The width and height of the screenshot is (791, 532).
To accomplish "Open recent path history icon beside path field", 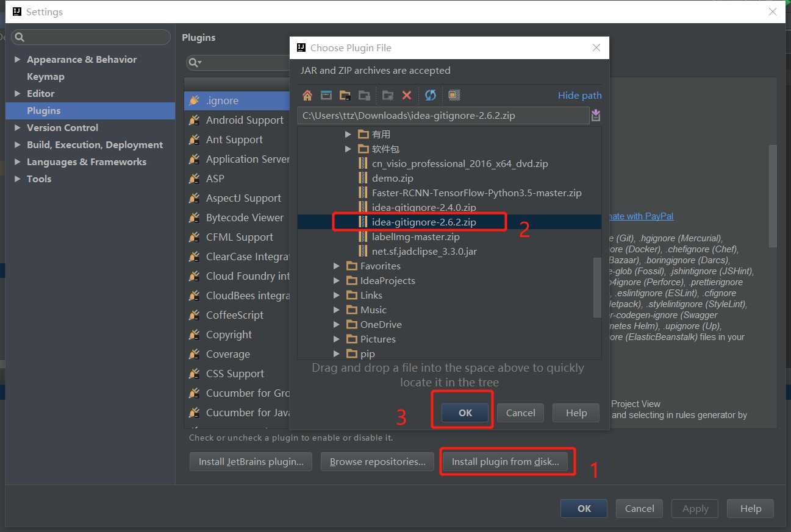I will click(x=596, y=115).
